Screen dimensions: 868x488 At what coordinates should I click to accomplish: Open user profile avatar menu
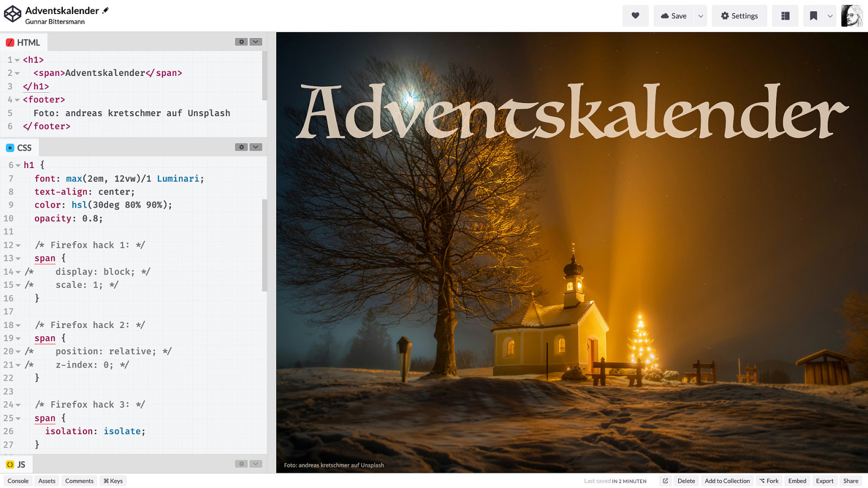(852, 16)
